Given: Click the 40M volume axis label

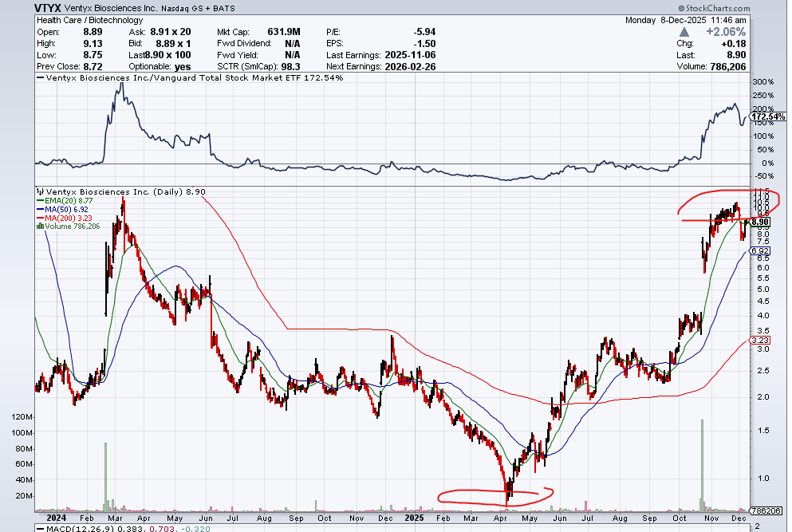Looking at the screenshot, I should [24, 480].
